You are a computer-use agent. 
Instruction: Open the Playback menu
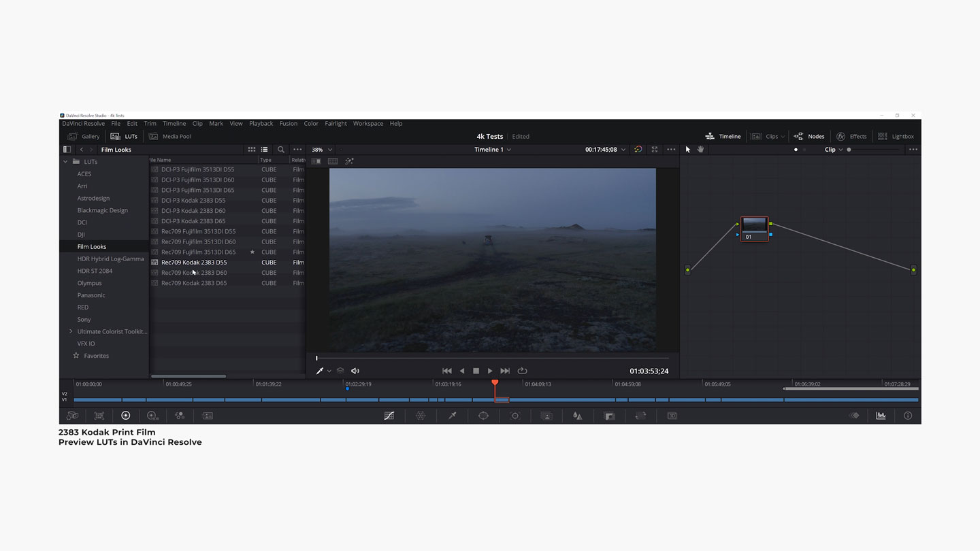click(261, 124)
